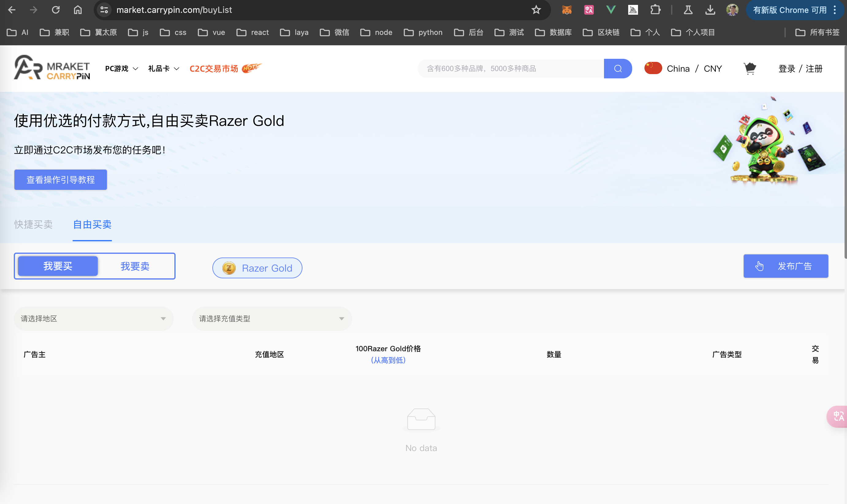Click the sail icon extension
Screen dimensions: 847x504
point(633,10)
